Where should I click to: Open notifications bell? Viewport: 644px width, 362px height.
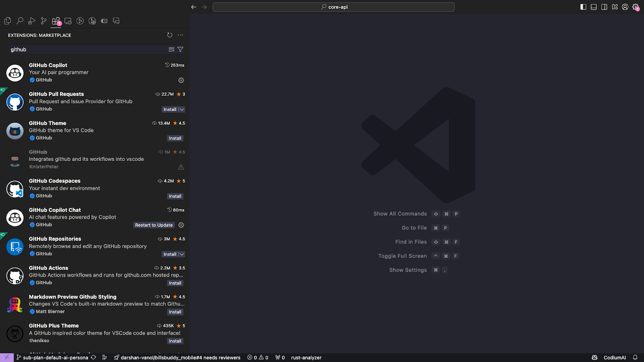pyautogui.click(x=635, y=358)
